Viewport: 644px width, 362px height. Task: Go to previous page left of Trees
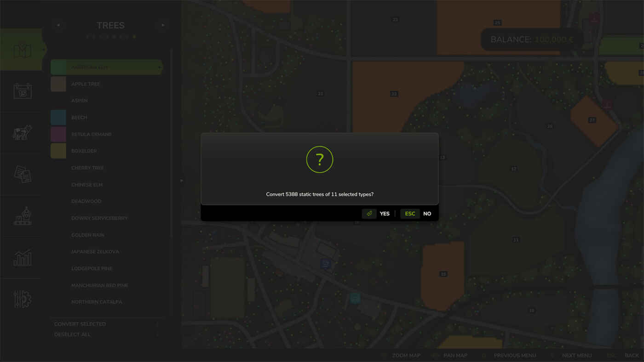pos(58,26)
